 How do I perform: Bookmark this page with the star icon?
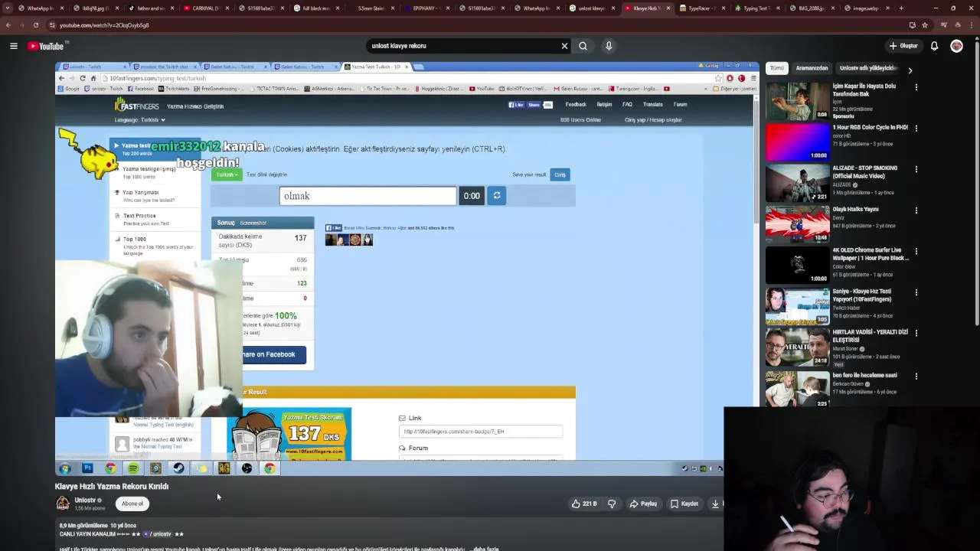point(925,25)
